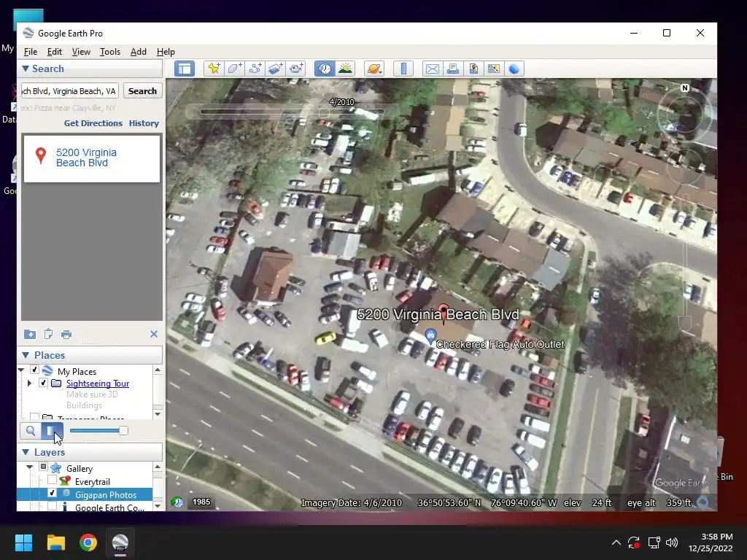Screen dimensions: 747x560
Task: Uncheck the My Places checkbox
Action: pyautogui.click(x=34, y=370)
